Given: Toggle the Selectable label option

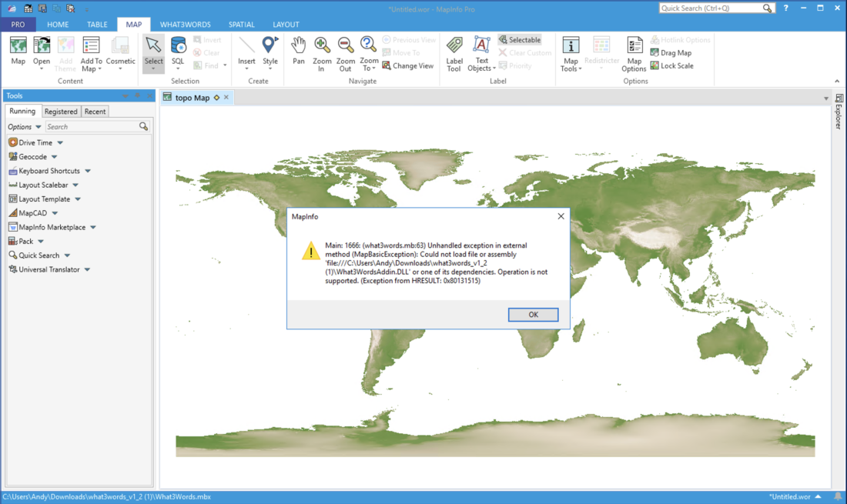Looking at the screenshot, I should click(x=519, y=40).
